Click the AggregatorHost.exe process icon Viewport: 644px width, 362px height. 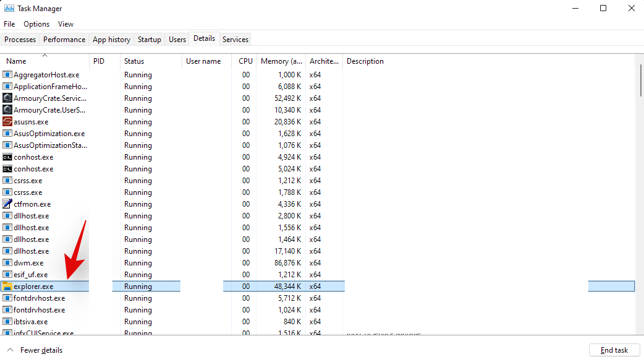7,75
